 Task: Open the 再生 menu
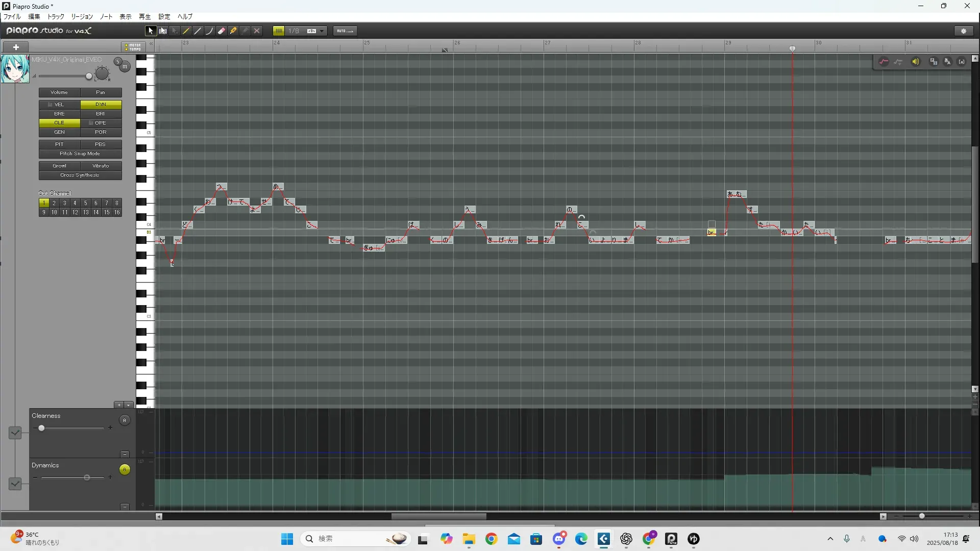144,17
